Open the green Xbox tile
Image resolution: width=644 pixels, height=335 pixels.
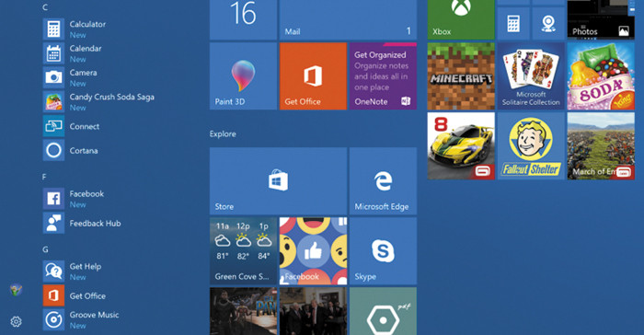click(461, 19)
